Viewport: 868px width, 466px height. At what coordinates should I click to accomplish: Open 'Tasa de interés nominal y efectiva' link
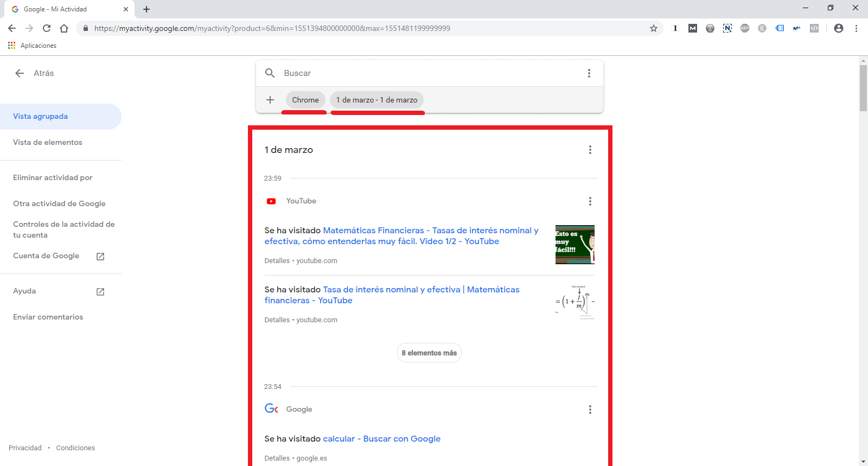point(392,295)
